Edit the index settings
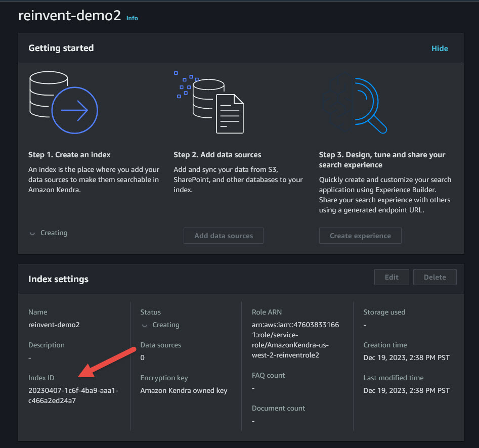Screen dimensions: 479x448 point(391,277)
